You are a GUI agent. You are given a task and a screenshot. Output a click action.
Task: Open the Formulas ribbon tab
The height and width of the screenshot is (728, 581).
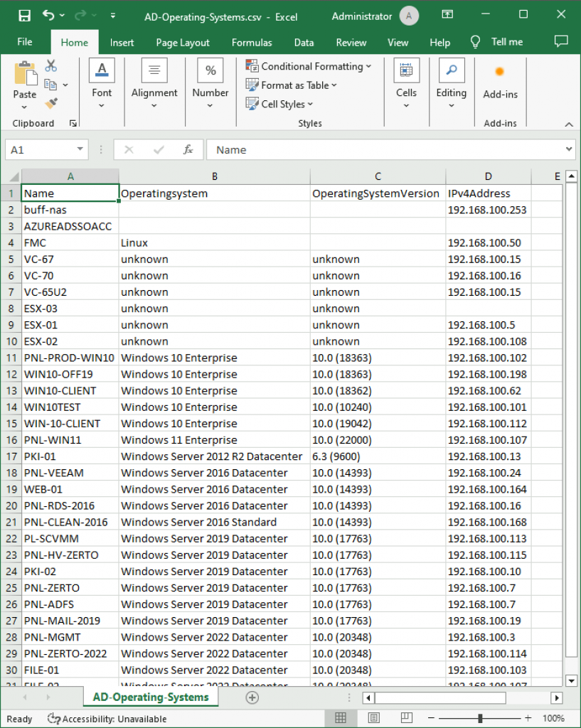click(x=252, y=43)
